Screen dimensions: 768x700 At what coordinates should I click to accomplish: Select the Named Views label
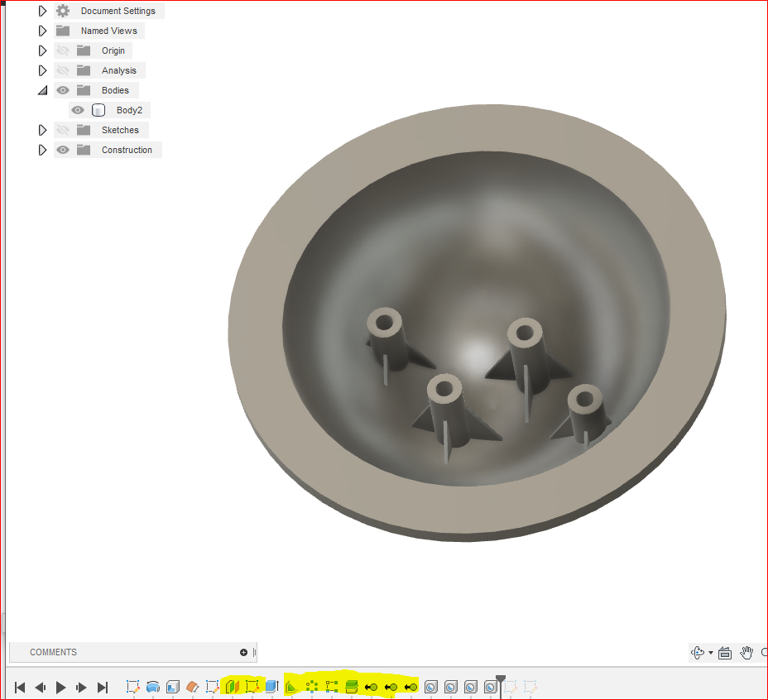109,31
